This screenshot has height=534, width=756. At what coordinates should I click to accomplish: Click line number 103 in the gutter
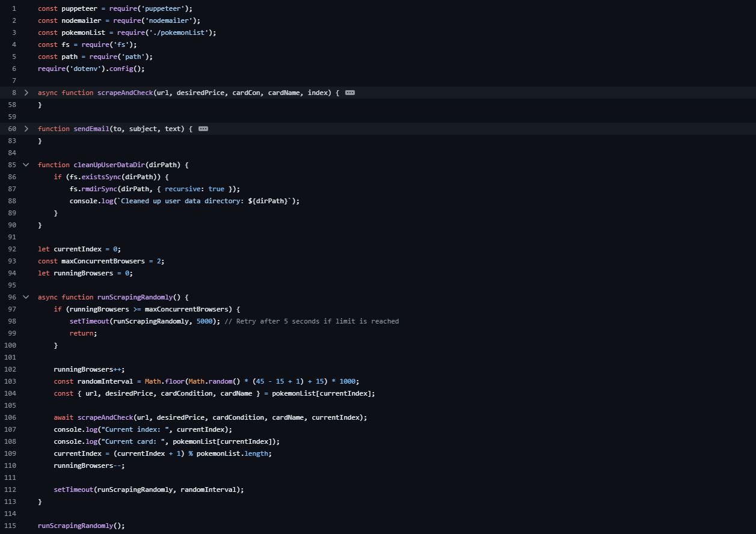pyautogui.click(x=10, y=381)
